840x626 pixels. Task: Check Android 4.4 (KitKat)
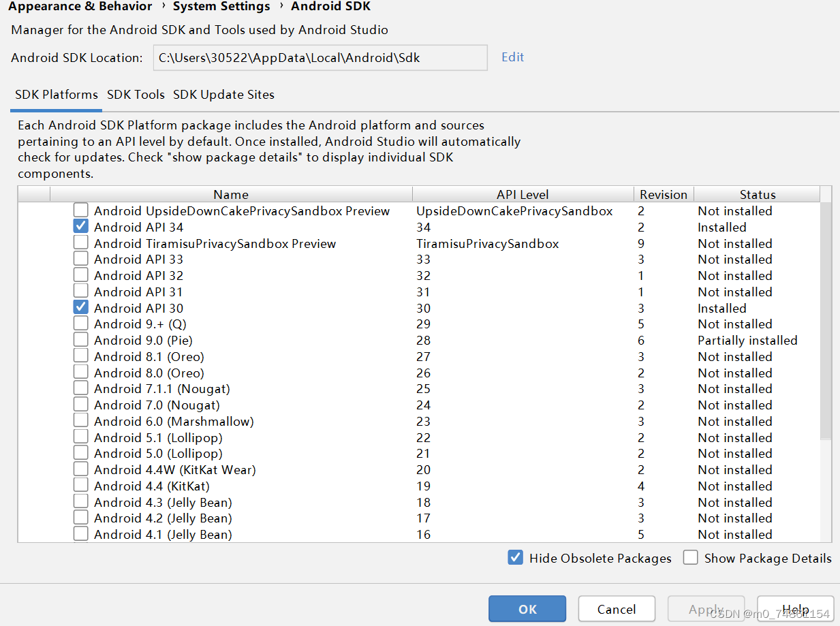[80, 486]
